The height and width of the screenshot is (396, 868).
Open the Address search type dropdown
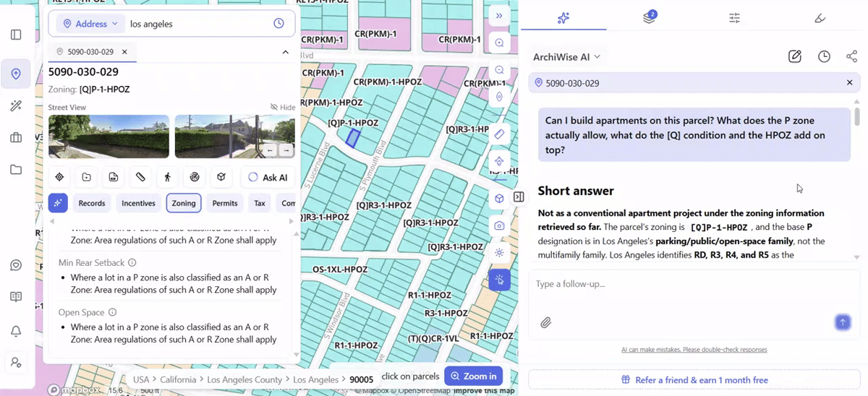(90, 24)
